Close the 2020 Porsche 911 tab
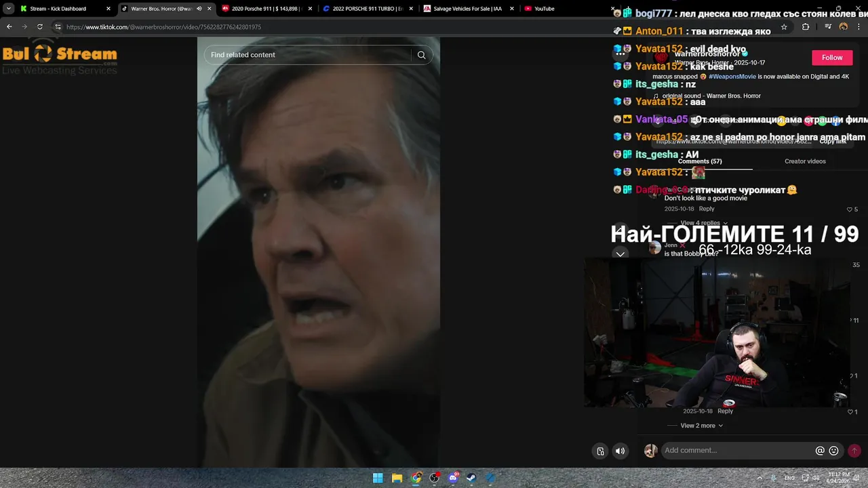This screenshot has width=868, height=488. click(310, 9)
